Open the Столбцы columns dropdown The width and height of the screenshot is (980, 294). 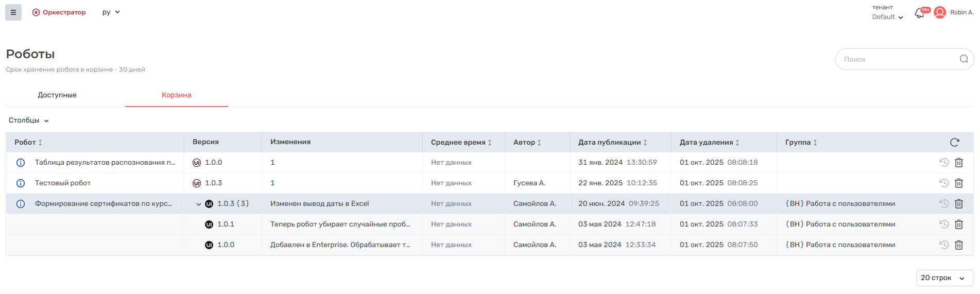[x=29, y=120]
